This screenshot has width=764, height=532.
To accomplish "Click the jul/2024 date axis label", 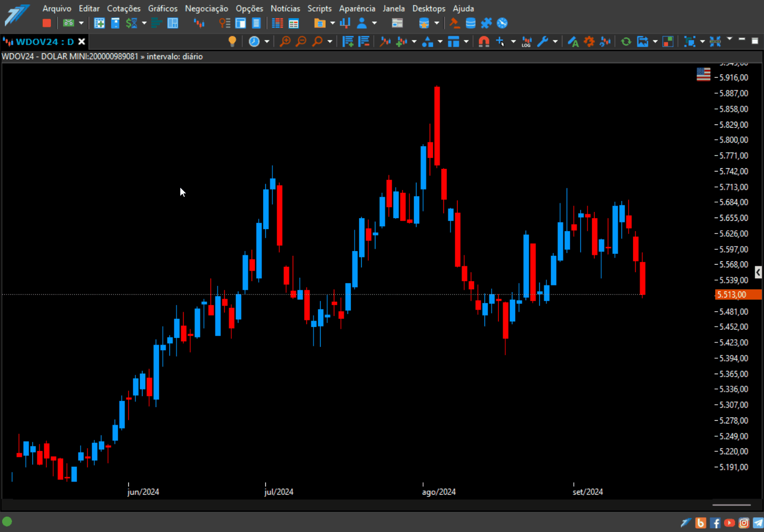I will pyautogui.click(x=278, y=492).
